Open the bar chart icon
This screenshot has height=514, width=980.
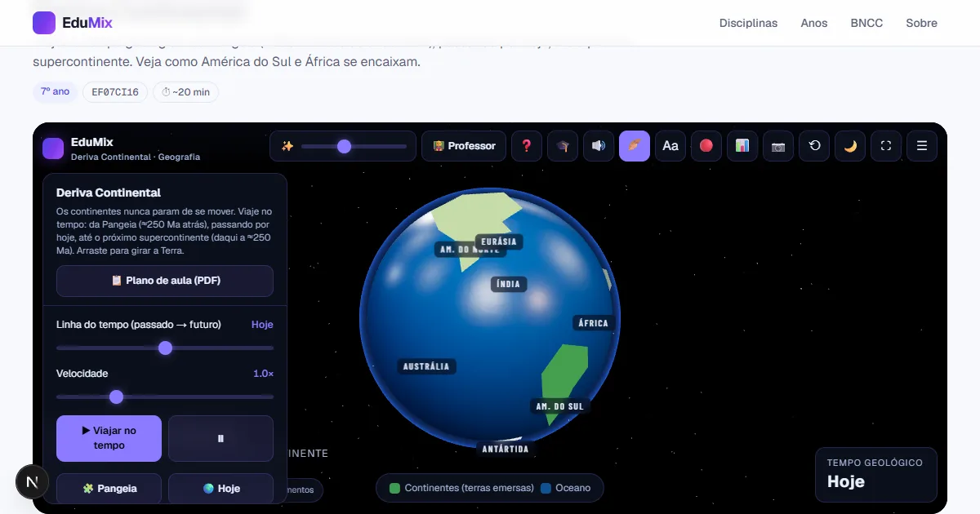(742, 146)
